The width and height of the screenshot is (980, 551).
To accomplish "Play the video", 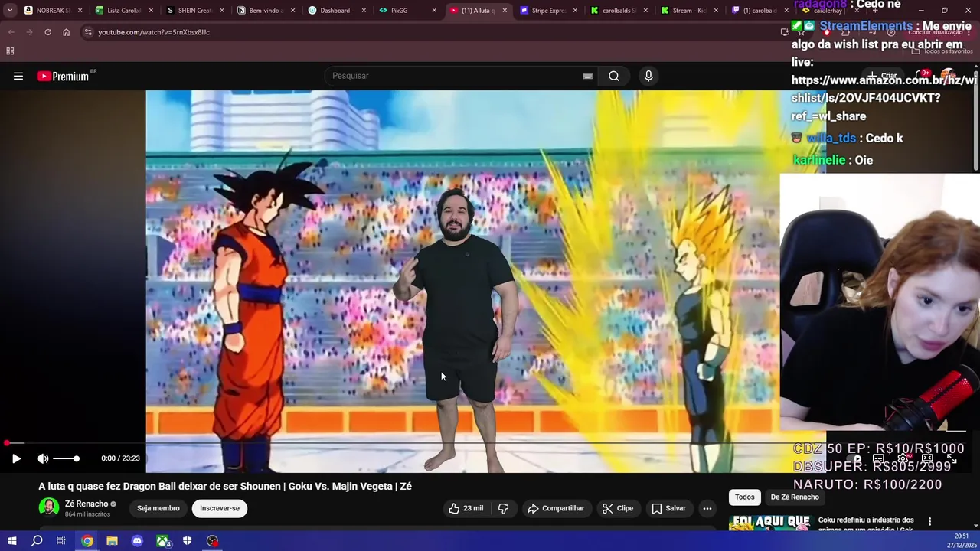I will [x=16, y=458].
